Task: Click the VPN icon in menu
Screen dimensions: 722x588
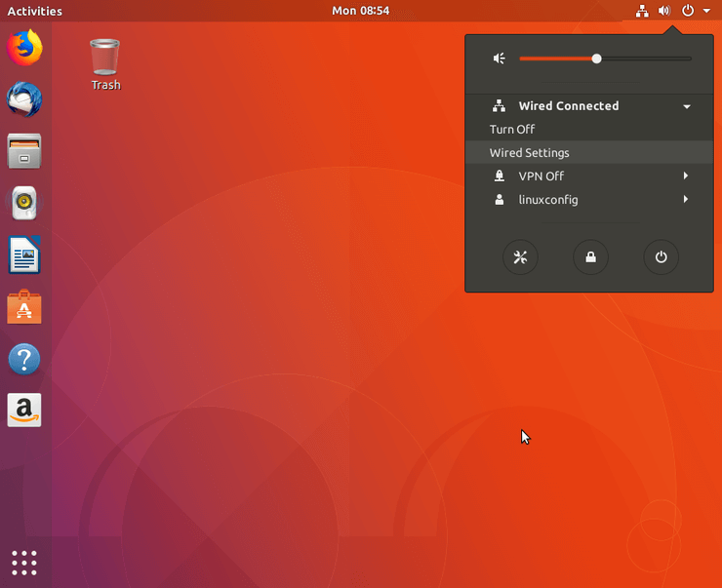Action: click(500, 176)
